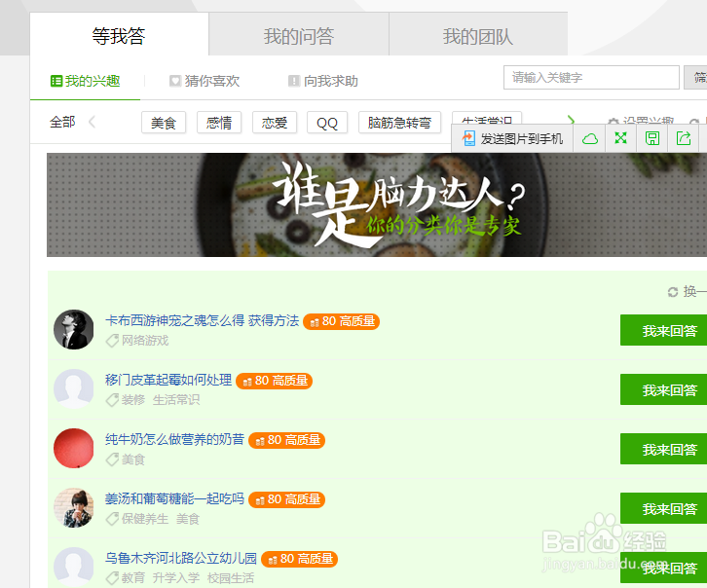Open the 我的团队 tab
Screen dimensions: 707x588
point(478,35)
